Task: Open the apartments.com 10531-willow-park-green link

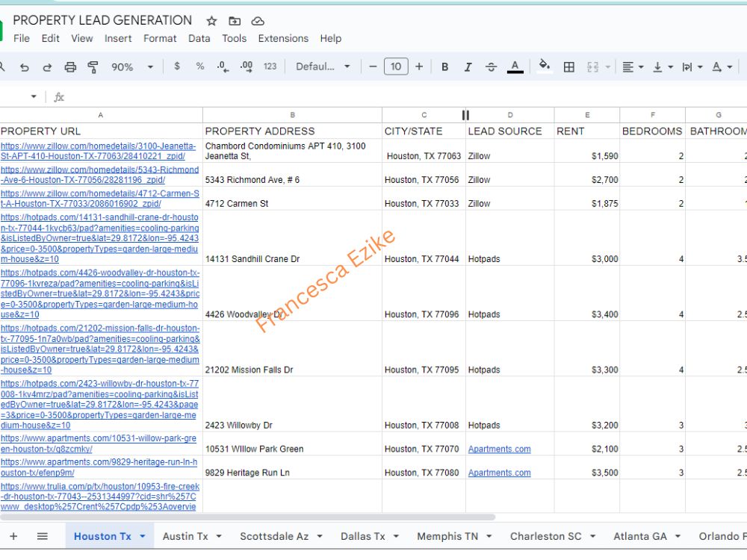Action: (98, 444)
